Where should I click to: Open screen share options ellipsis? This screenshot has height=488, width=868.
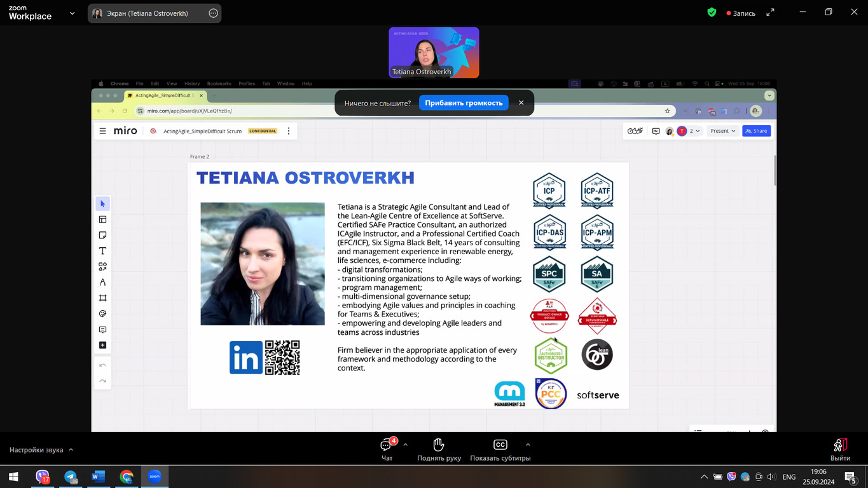[213, 13]
